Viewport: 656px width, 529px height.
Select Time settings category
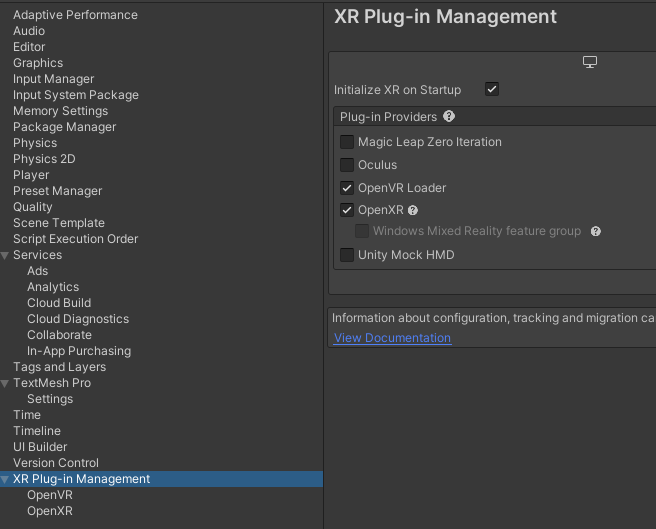[27, 415]
